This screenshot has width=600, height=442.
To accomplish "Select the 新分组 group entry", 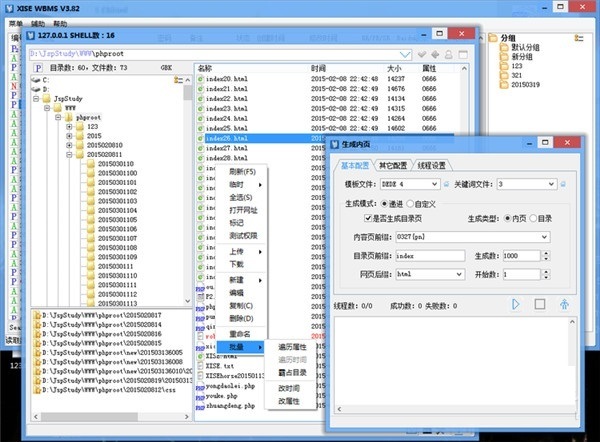I will (x=522, y=57).
